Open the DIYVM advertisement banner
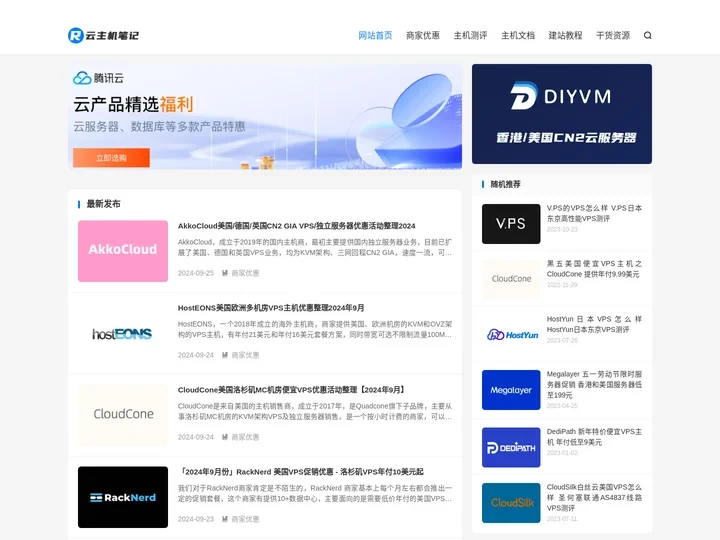The width and height of the screenshot is (720, 540). tap(562, 114)
